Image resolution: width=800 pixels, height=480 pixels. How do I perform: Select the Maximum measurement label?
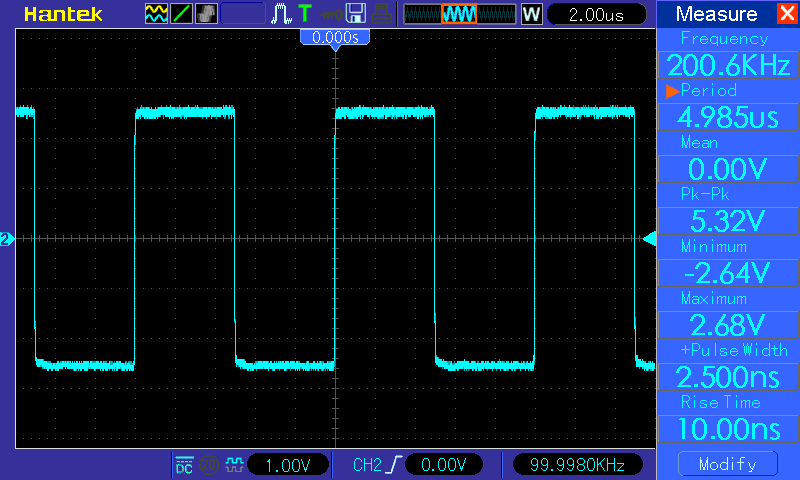pyautogui.click(x=714, y=298)
